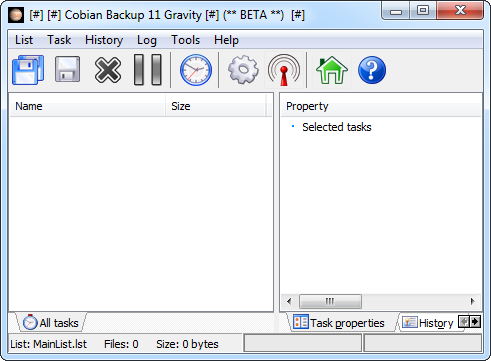Click the Files: 0 status text
491x361 pixels.
(x=121, y=344)
